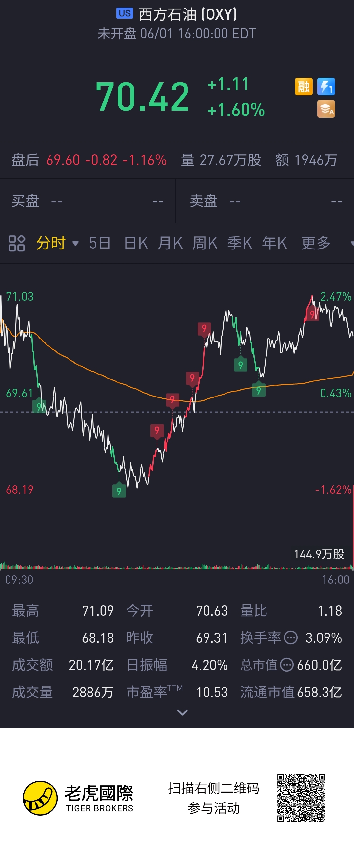The image size is (354, 868).
Task: Tap the green 9 marker at the chart low
Action: pos(119,490)
